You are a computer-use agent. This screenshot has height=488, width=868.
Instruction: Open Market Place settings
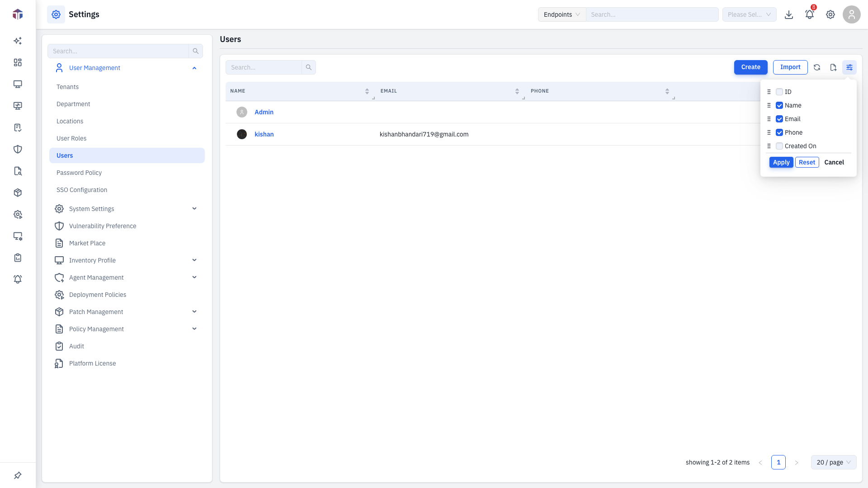87,243
